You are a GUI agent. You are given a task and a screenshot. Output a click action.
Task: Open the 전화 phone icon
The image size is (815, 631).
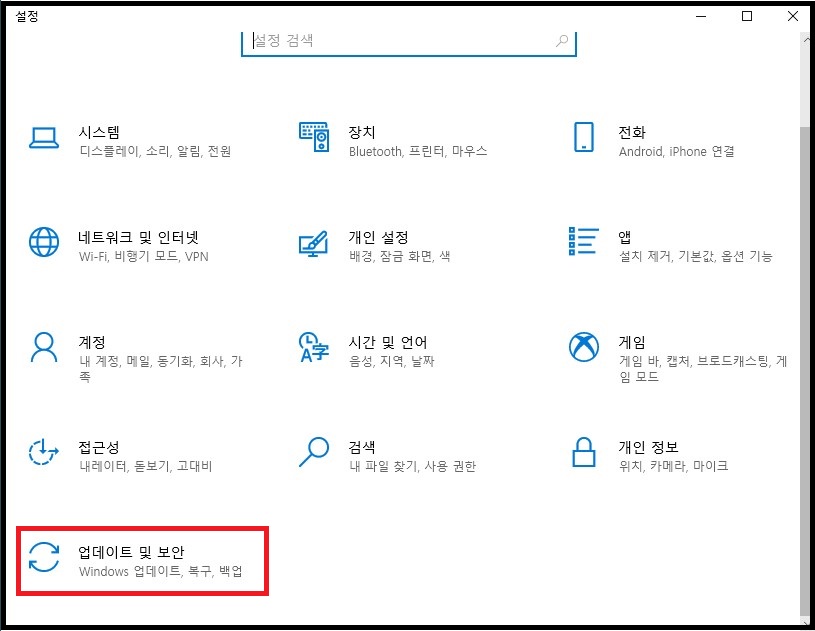click(584, 137)
